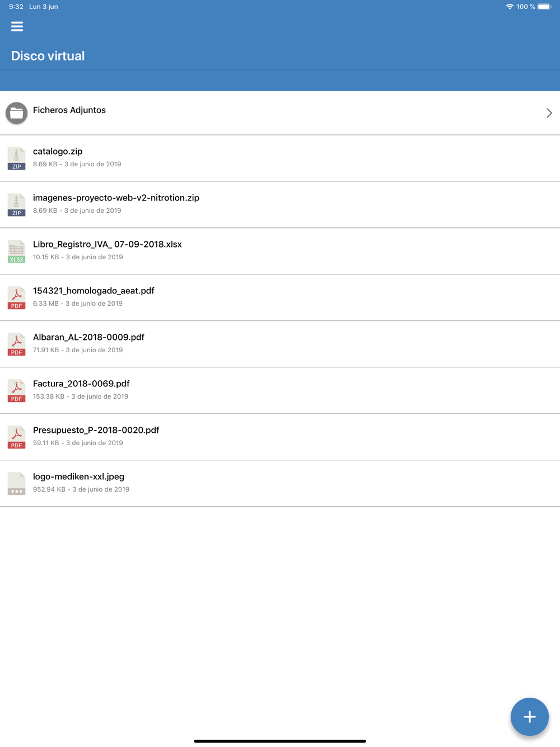Click the PDF icon for Presupuesto_P-2018-0020.pdf
Image resolution: width=560 pixels, height=747 pixels.
(17, 437)
